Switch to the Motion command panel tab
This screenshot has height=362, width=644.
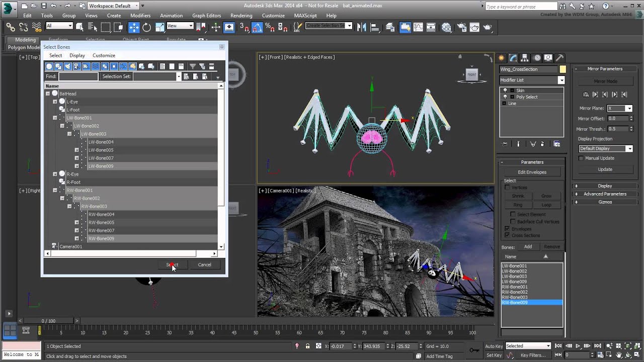[537, 58]
